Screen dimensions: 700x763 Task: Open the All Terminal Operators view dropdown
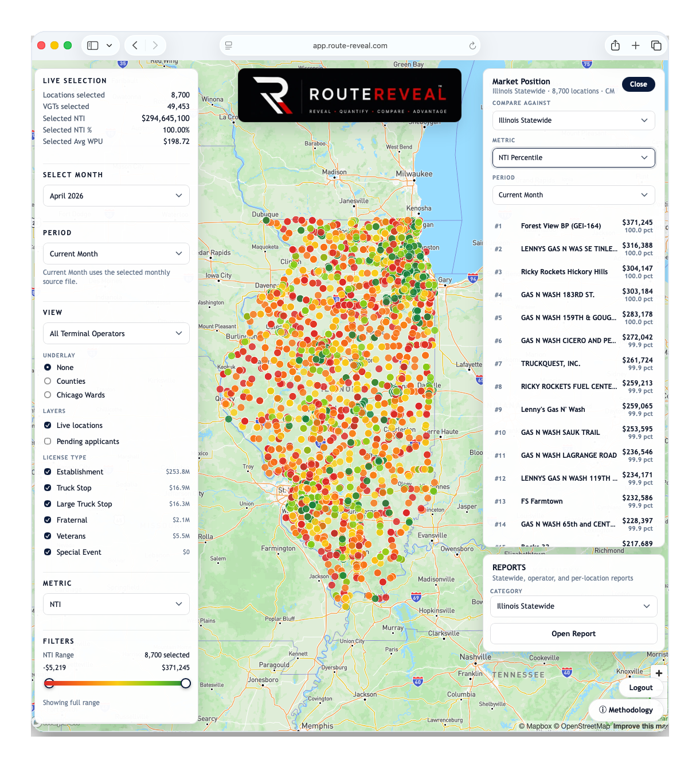tap(116, 333)
